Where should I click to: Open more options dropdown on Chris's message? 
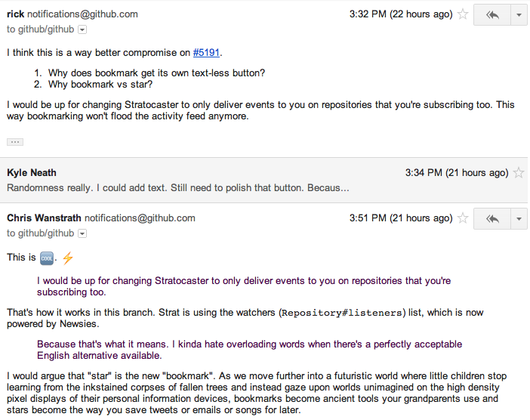[519, 218]
